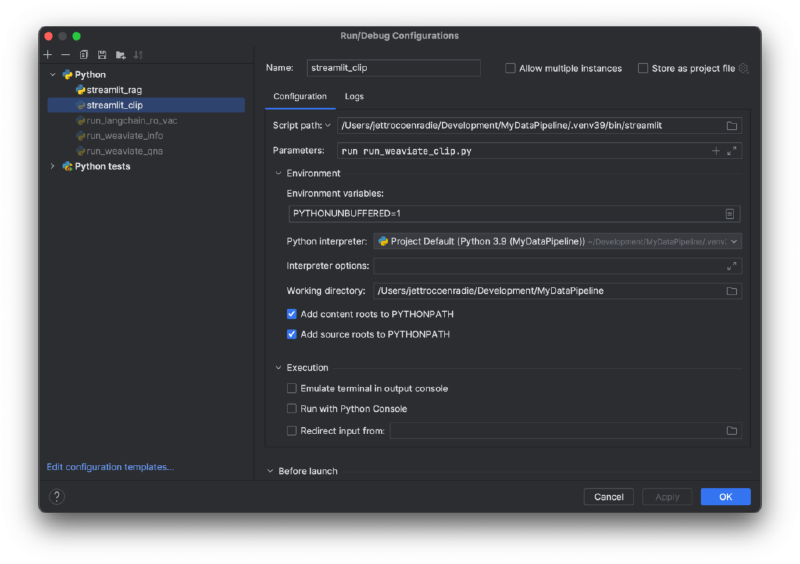The height and width of the screenshot is (564, 800).
Task: Expand the Python tests tree node
Action: click(53, 166)
